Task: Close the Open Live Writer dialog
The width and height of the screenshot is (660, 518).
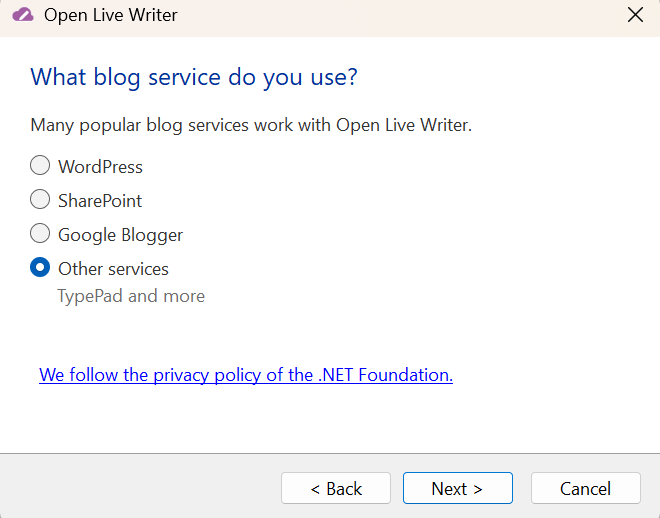Action: click(634, 16)
